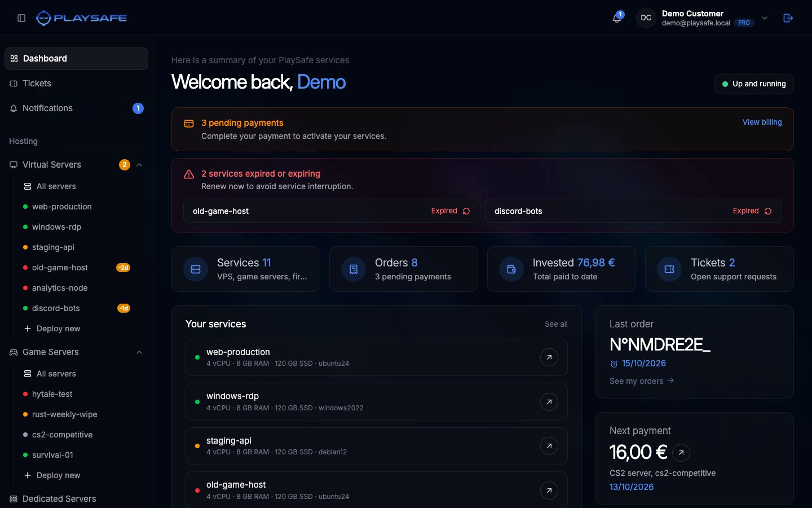
Task: Open old-game-host via arrow icon
Action: [549, 491]
